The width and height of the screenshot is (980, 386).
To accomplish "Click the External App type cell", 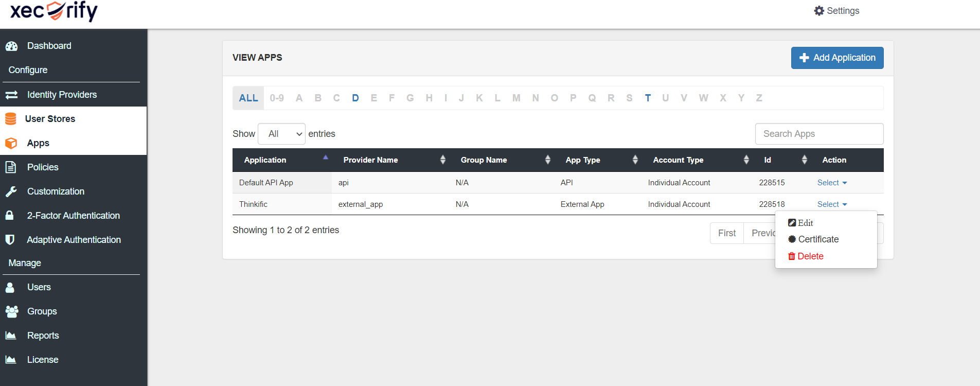I will [x=598, y=204].
